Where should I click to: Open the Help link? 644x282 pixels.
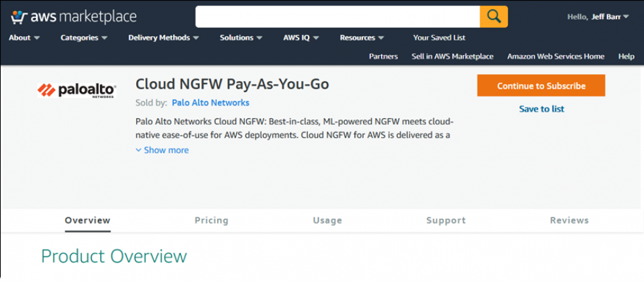627,56
